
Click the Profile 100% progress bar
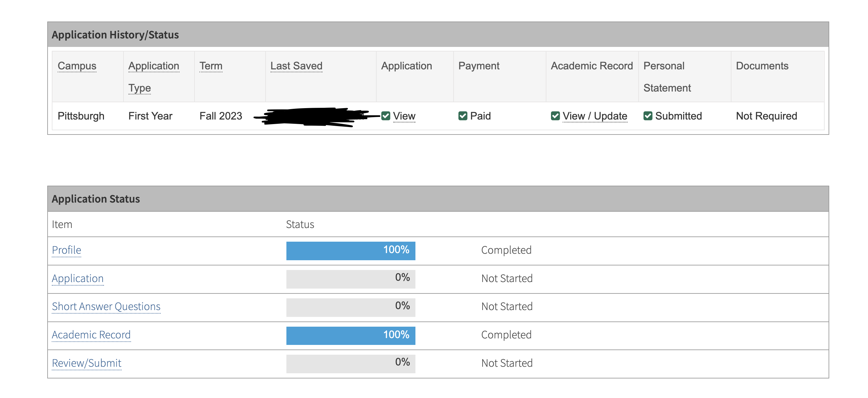[x=351, y=250]
